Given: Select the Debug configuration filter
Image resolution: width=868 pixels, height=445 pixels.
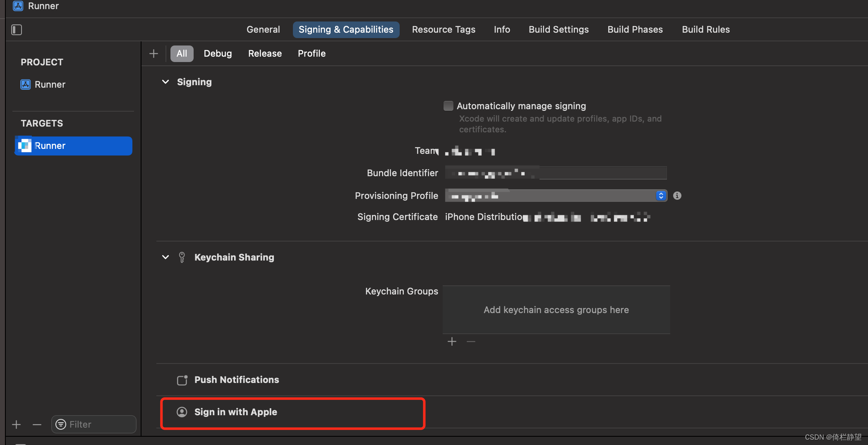Looking at the screenshot, I should pyautogui.click(x=218, y=54).
